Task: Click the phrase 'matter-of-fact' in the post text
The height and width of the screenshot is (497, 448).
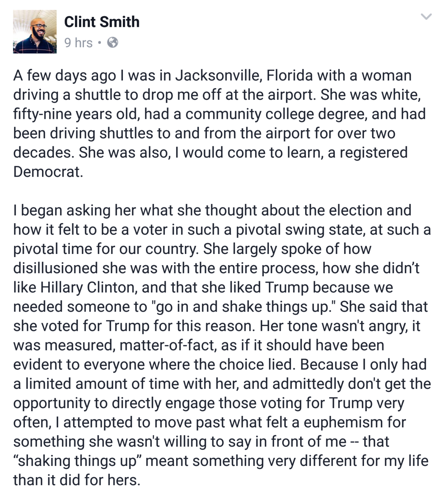Action: [168, 345]
